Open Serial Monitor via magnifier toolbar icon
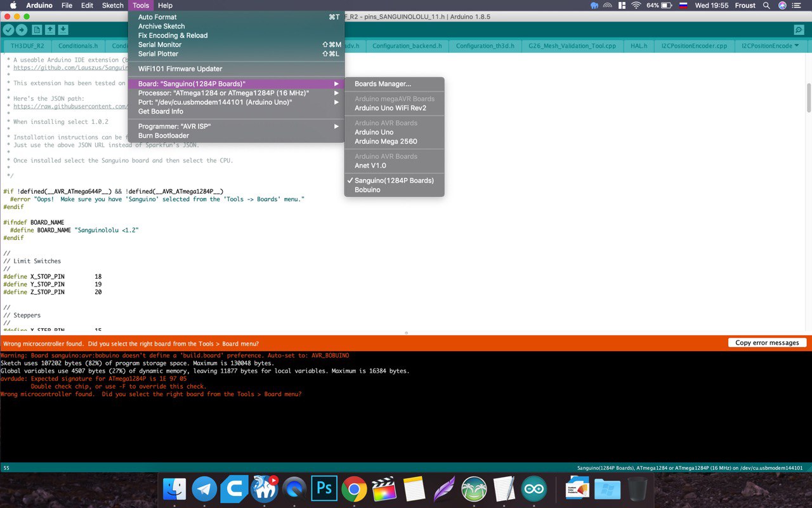This screenshot has width=812, height=508. (799, 30)
